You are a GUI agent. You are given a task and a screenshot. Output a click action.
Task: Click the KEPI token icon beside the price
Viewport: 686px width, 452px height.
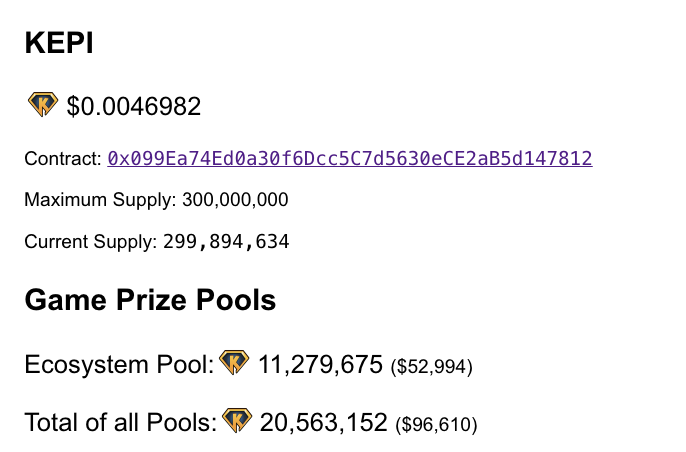click(x=42, y=105)
